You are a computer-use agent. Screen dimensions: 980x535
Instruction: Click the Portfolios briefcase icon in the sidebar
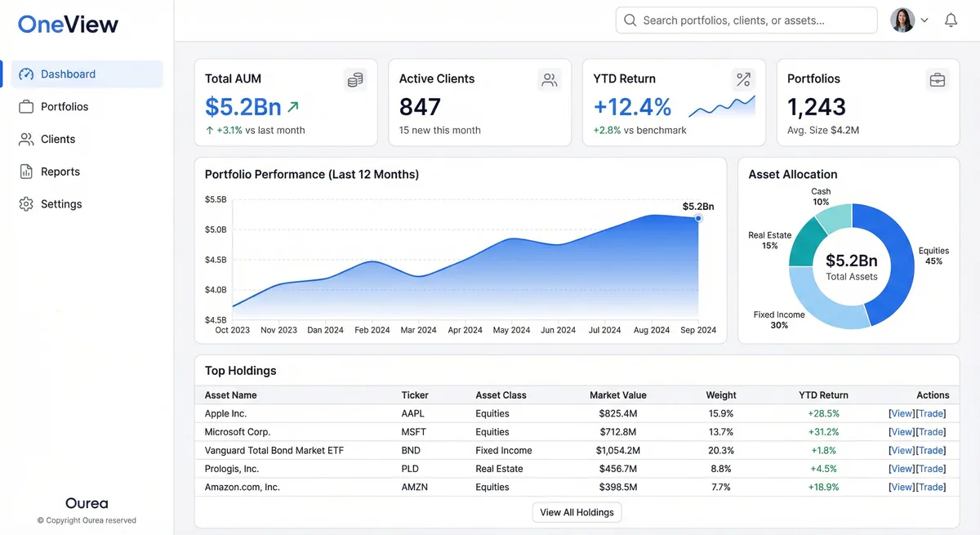[x=25, y=106]
